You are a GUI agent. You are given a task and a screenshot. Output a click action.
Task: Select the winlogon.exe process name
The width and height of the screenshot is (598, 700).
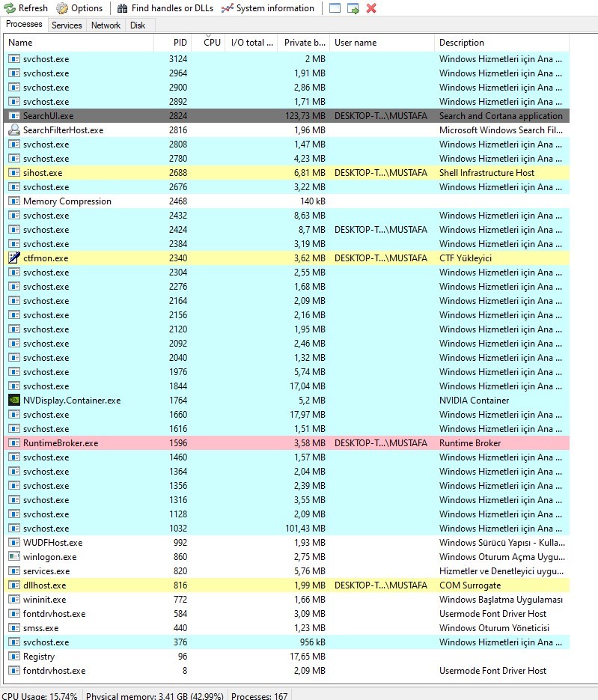pyautogui.click(x=50, y=557)
